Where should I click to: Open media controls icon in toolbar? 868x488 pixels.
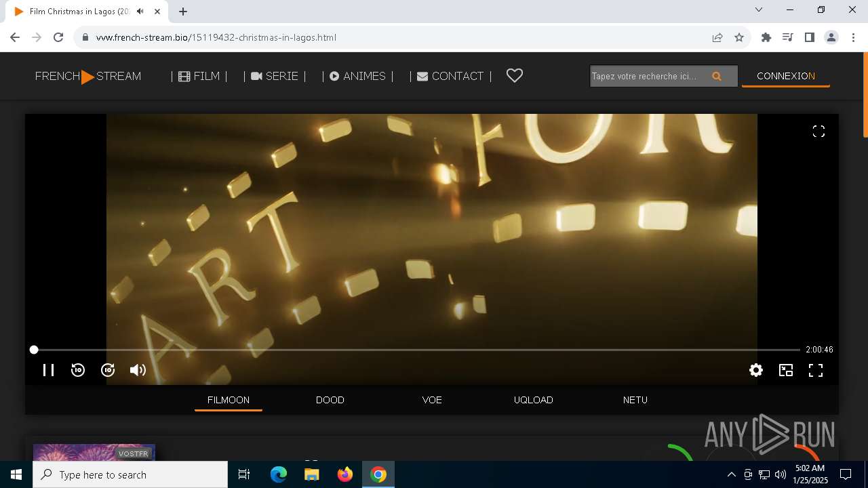788,37
